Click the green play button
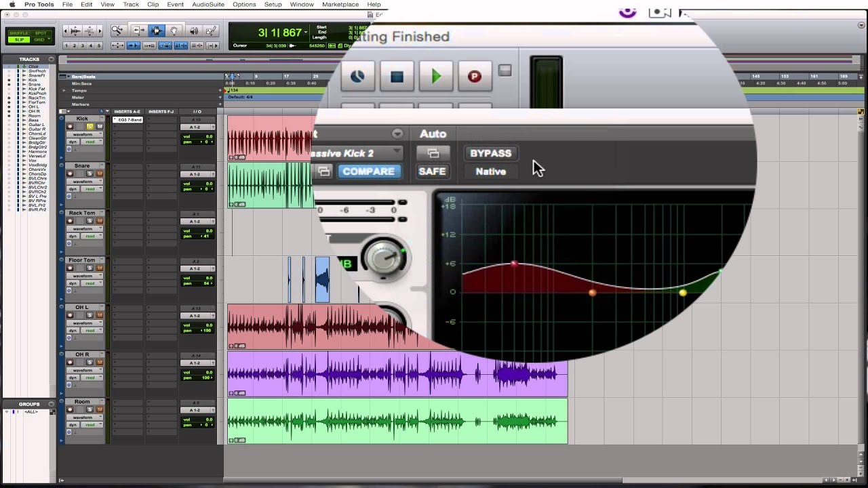Screen dimensions: 868x488 tap(436, 77)
